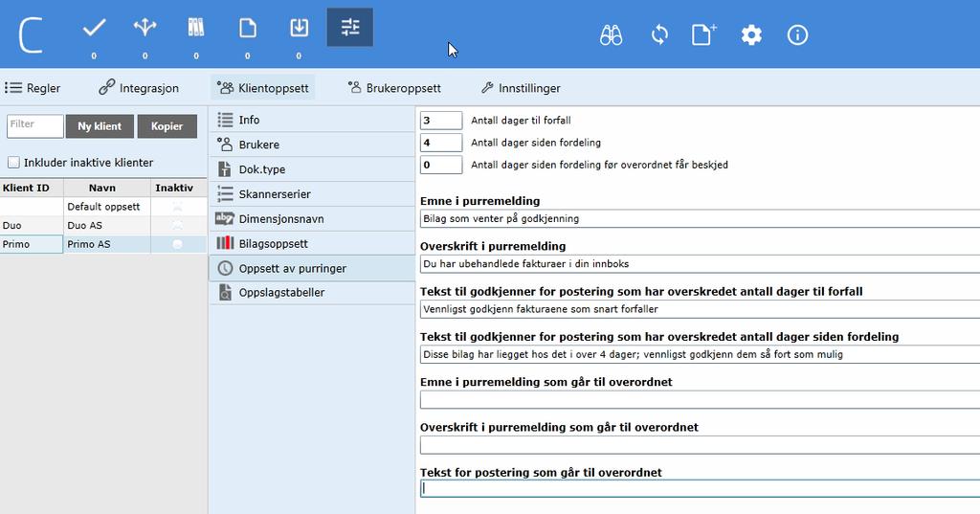Click the document search icon beside Oppslagstabeller
980x514 pixels.
(x=225, y=292)
